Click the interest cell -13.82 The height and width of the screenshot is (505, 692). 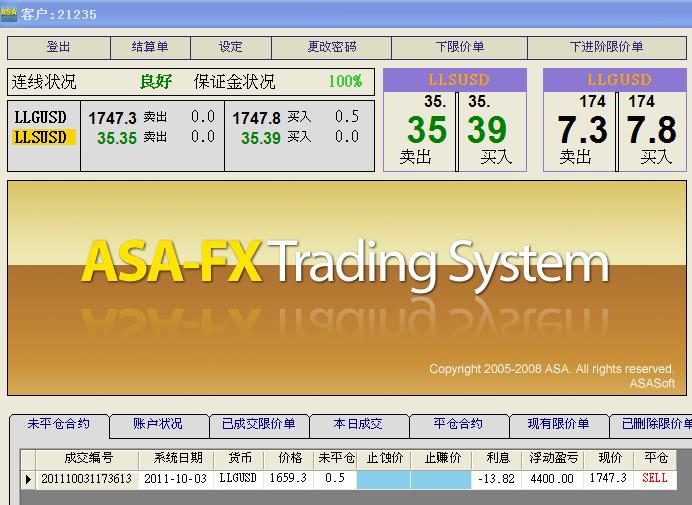pos(496,479)
